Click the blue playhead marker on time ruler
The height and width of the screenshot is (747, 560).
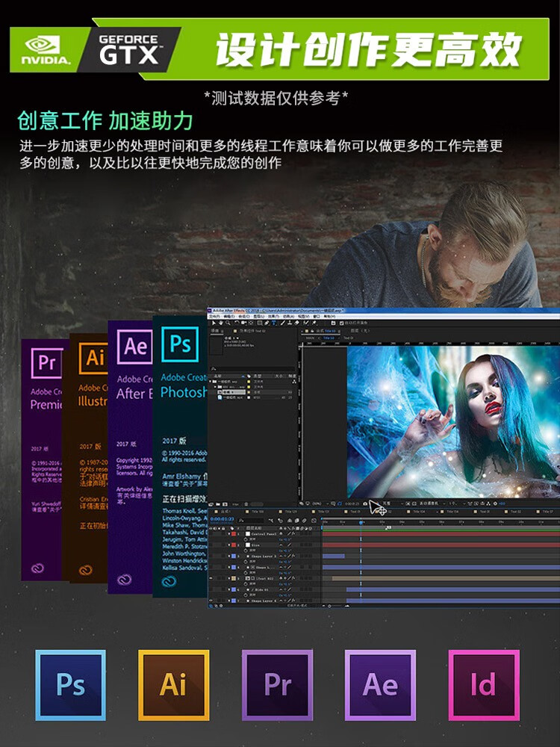point(361,523)
